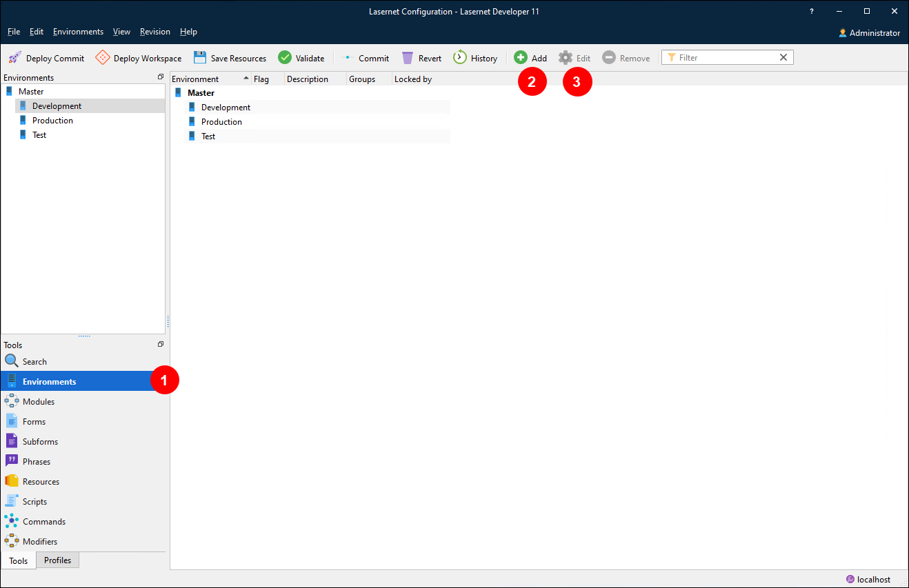Undock the Tools panel with the float icon
The height and width of the screenshot is (588, 909).
[160, 344]
